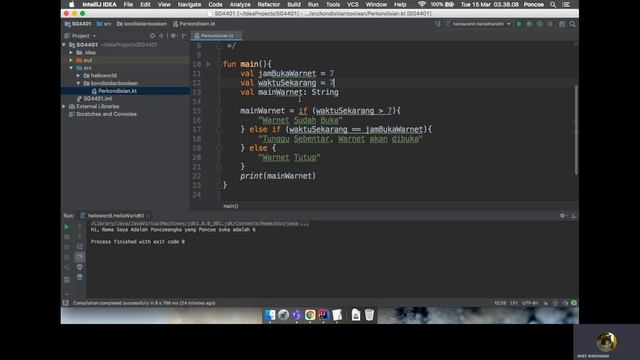
Task: Click the Stop square icon in top toolbar
Action: coord(550,24)
